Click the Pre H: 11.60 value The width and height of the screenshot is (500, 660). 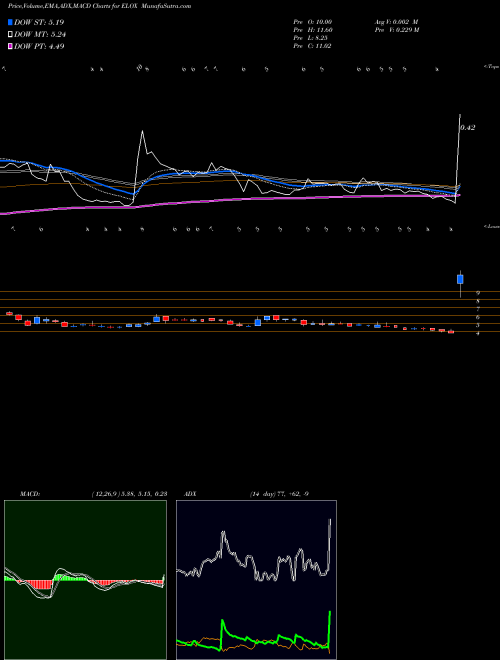tap(313, 30)
